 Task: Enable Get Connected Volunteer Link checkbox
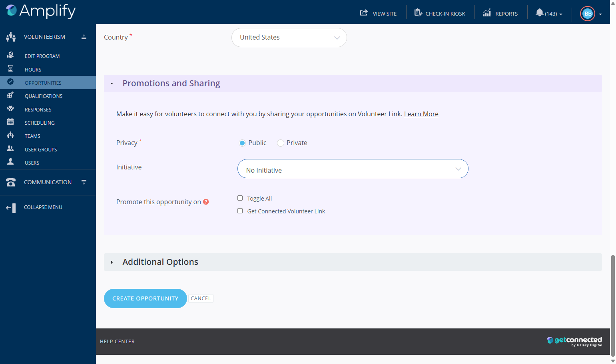240,211
